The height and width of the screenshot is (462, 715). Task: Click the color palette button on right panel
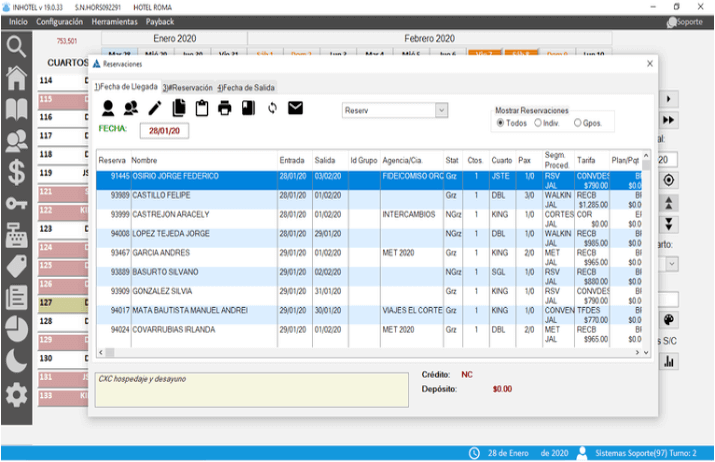click(670, 320)
